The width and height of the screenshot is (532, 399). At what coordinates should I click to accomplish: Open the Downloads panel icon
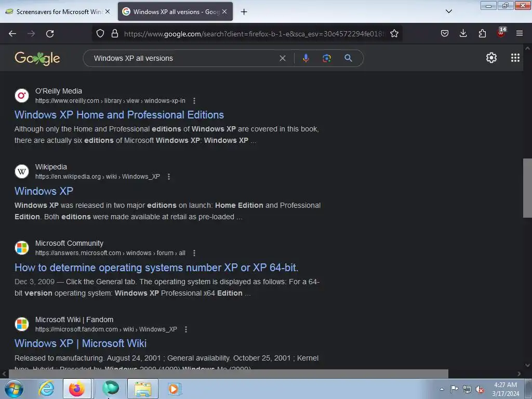click(463, 33)
